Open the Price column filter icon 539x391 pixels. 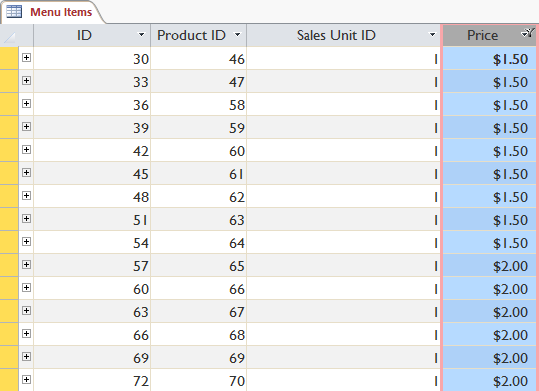pyautogui.click(x=528, y=33)
